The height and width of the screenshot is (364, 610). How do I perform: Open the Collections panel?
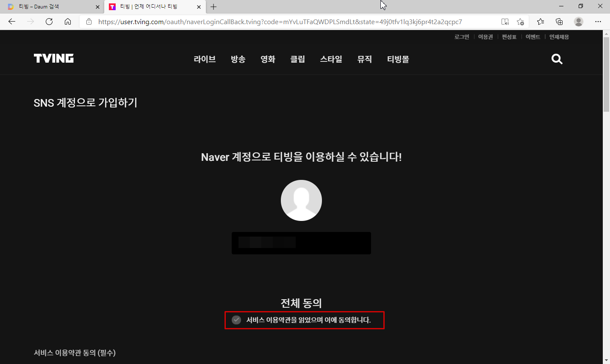coord(559,22)
